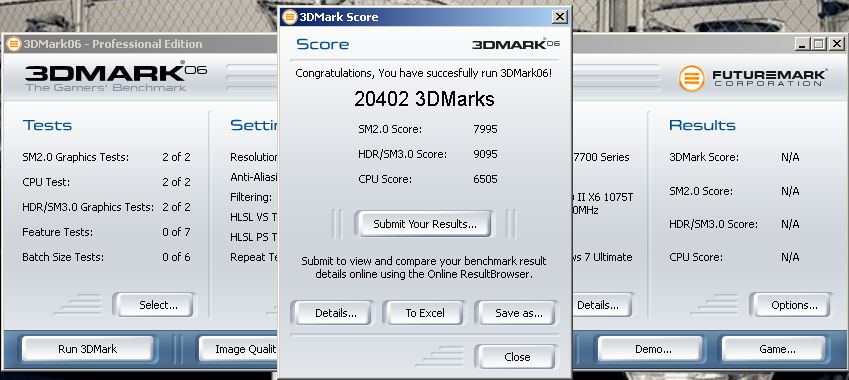Click the Congratulations message text
This screenshot has height=380, width=849.
click(424, 73)
